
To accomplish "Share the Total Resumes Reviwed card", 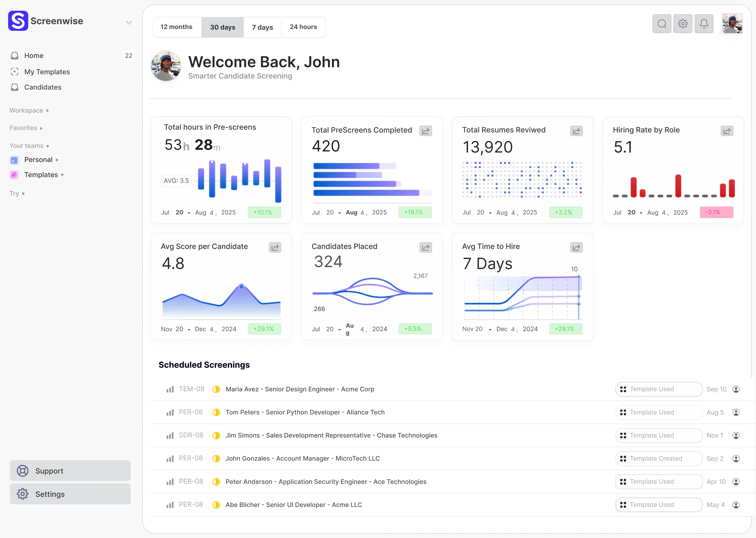I will pyautogui.click(x=576, y=131).
